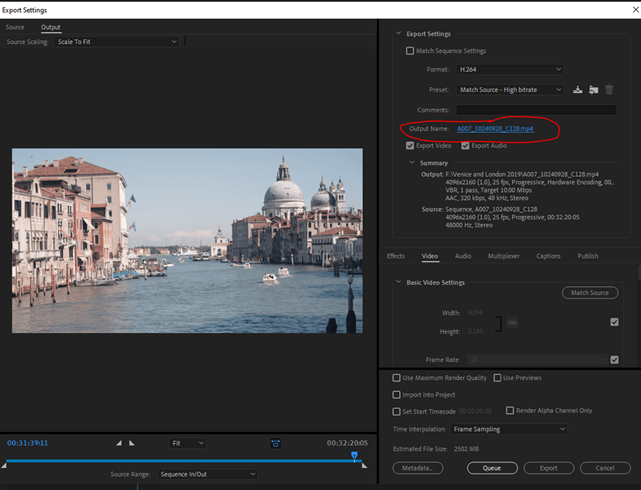Click the Set Out Point triangle icon

tap(132, 443)
